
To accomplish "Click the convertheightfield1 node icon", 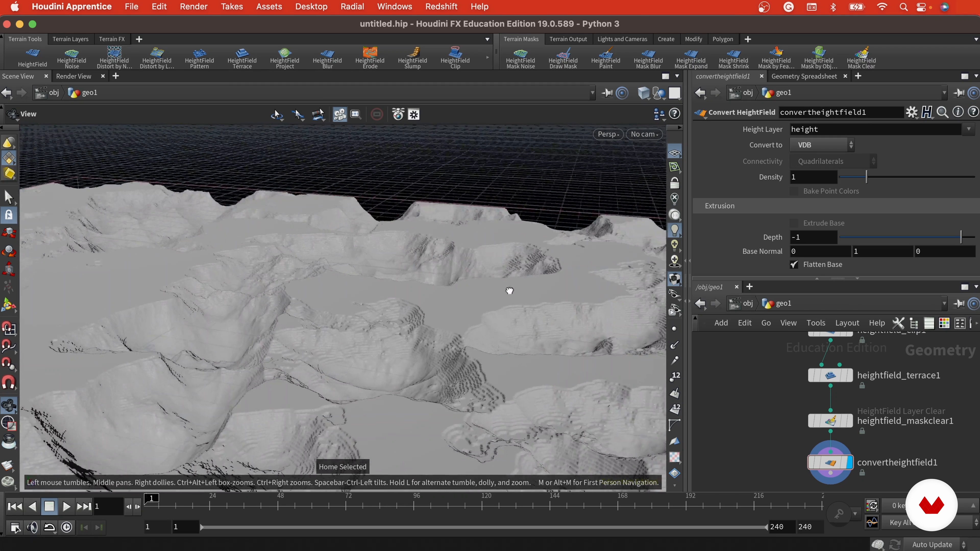I will pos(830,462).
